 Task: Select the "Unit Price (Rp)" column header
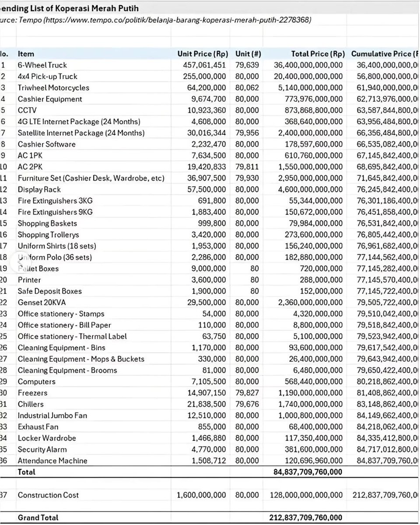pos(203,54)
